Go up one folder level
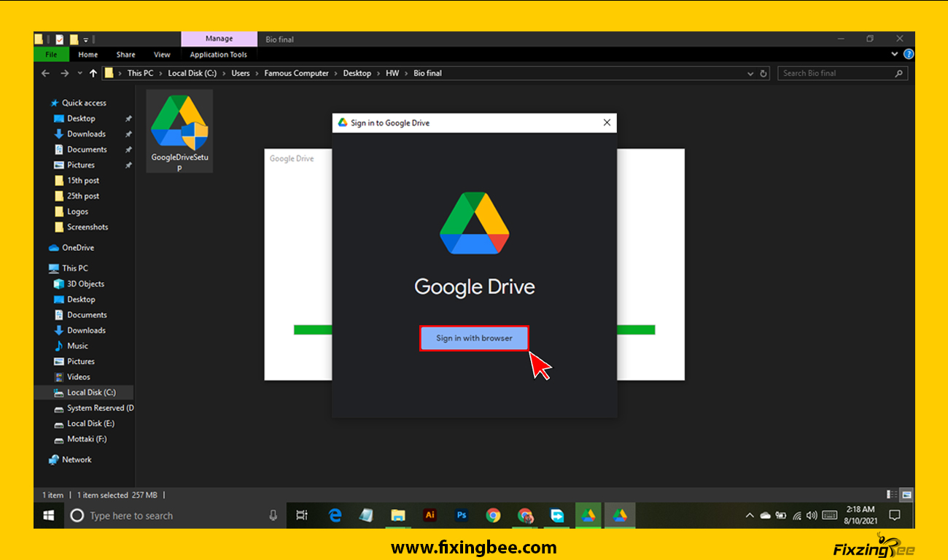The height and width of the screenshot is (560, 948). pos(93,74)
